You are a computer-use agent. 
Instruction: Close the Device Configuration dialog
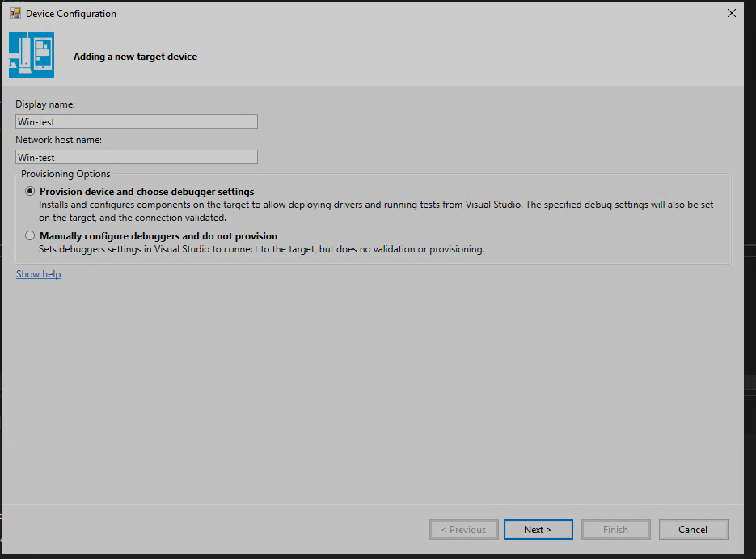(x=732, y=13)
